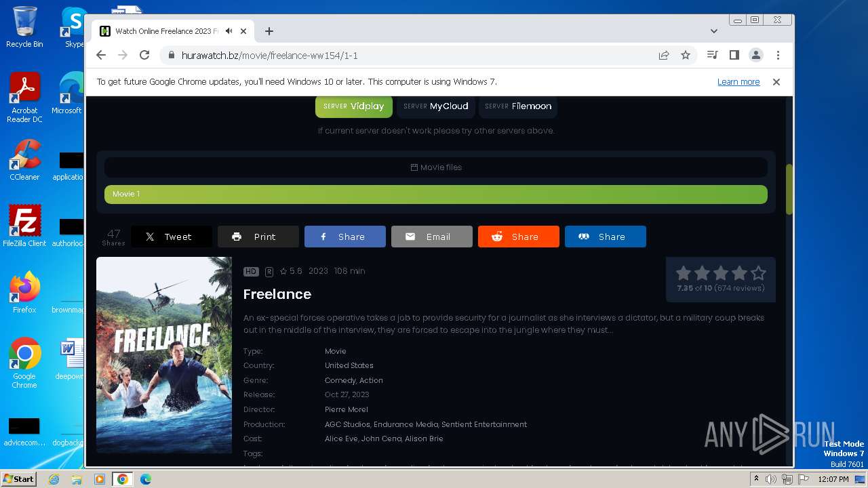Dismiss the Chrome update notification bar
Screen dimensions: 868x488
coord(776,82)
